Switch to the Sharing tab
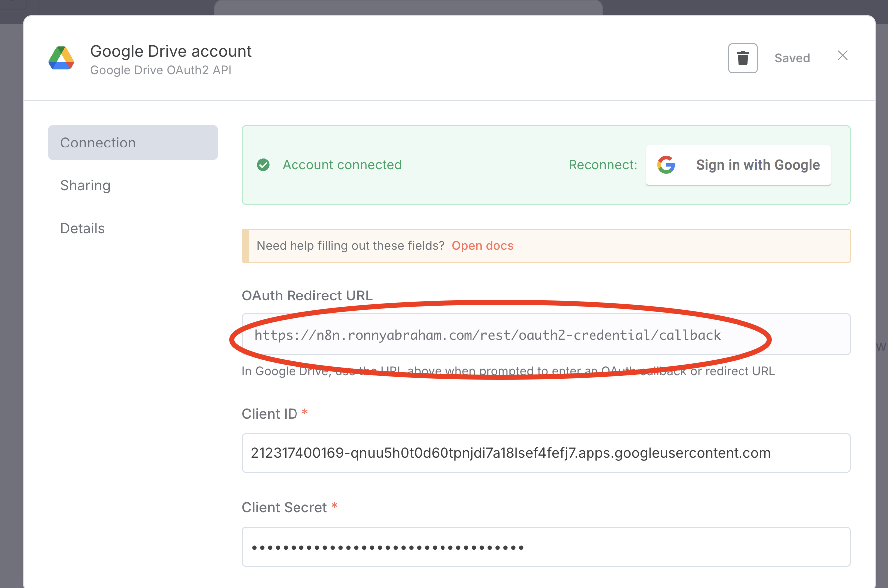Image resolution: width=888 pixels, height=588 pixels. (x=85, y=185)
